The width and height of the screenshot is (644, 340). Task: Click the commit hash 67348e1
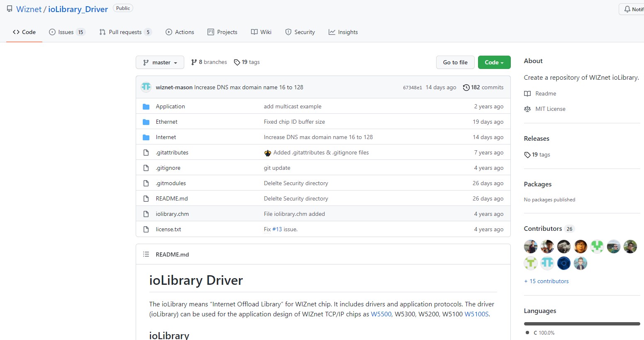coord(412,88)
